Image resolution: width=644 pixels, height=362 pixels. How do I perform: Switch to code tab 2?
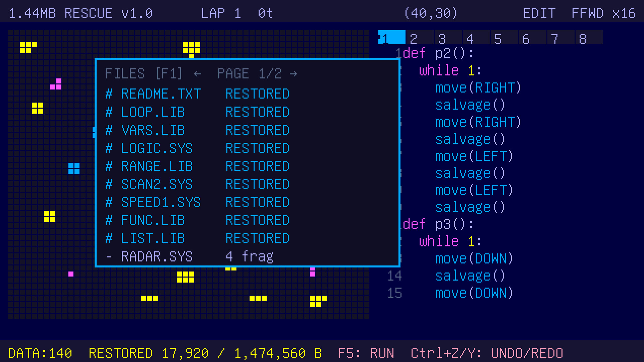coord(420,38)
